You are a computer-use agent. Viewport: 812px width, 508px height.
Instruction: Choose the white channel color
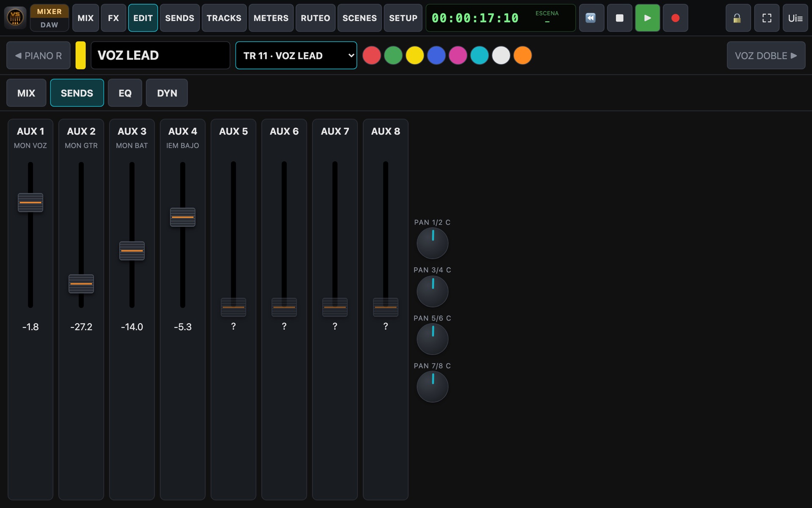(501, 55)
